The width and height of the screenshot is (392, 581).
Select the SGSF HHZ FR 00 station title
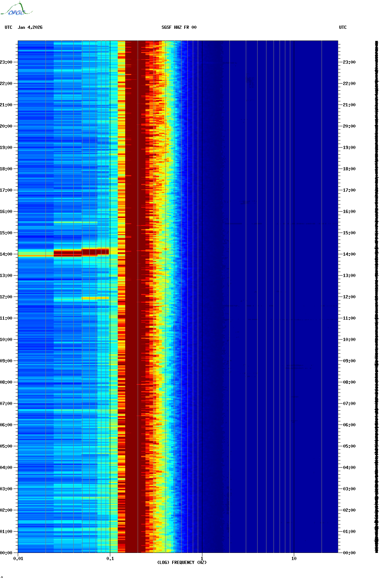(x=179, y=27)
